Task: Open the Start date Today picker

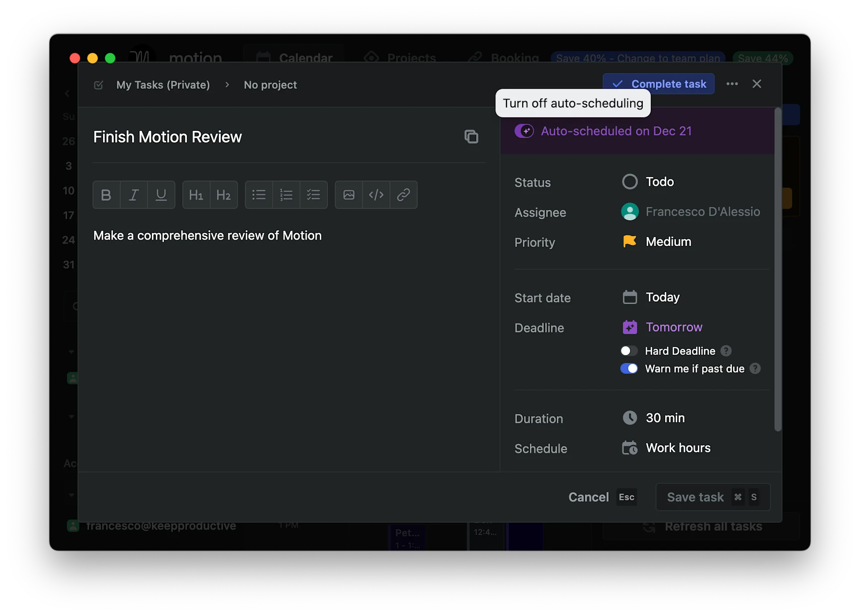Action: [x=651, y=297]
